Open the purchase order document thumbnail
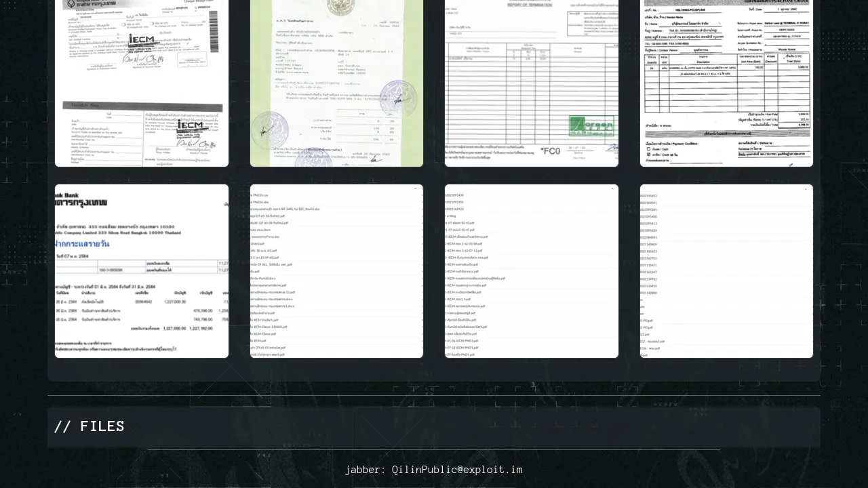 pyautogui.click(x=726, y=83)
